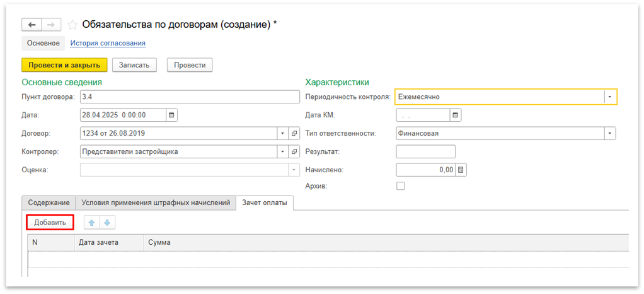The width and height of the screenshot is (644, 294).
Task: Move row down with blue arrow
Action: pos(106,223)
